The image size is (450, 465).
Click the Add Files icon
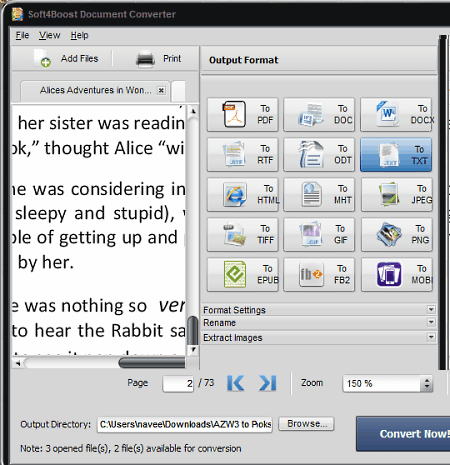(x=42, y=58)
